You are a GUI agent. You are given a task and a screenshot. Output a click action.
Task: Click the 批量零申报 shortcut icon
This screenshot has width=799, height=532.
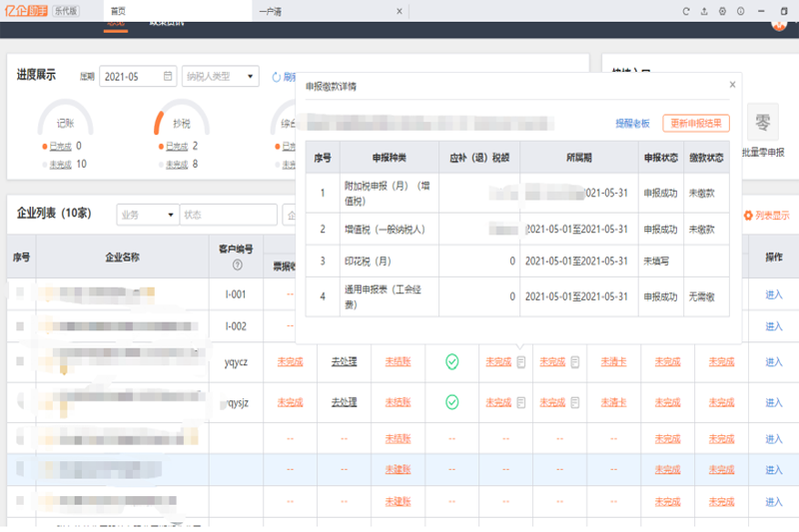(x=763, y=125)
